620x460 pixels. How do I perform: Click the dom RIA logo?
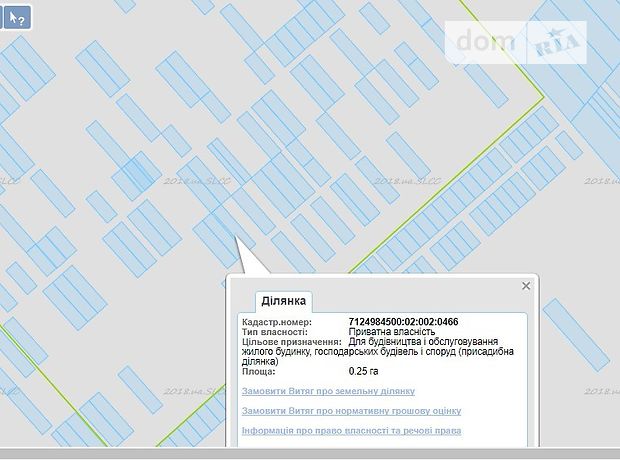516,42
